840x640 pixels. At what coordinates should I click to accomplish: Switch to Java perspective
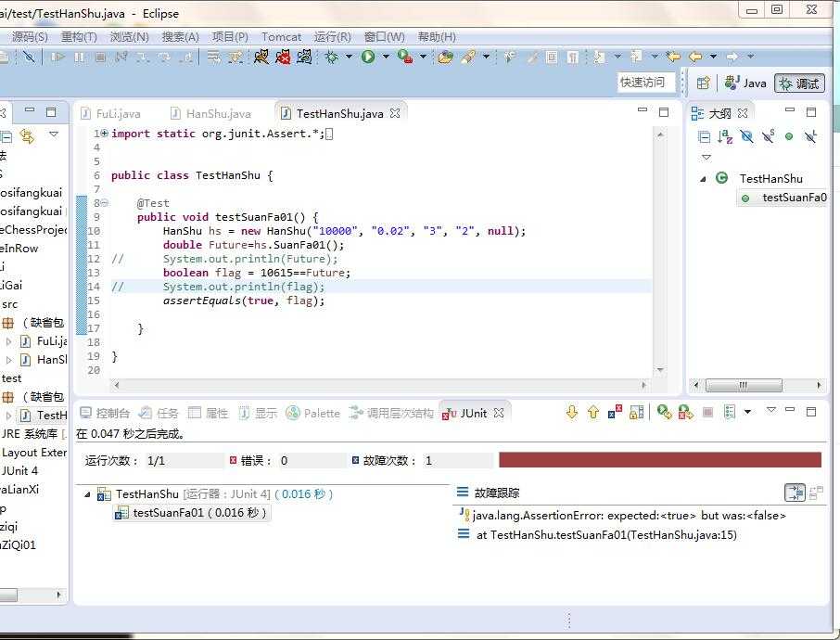point(745,83)
